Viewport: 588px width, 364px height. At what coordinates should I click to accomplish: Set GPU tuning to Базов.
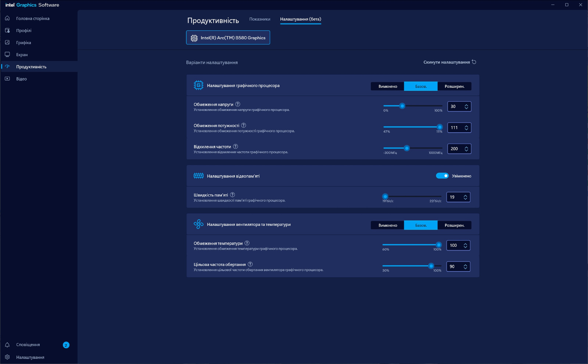coord(421,86)
